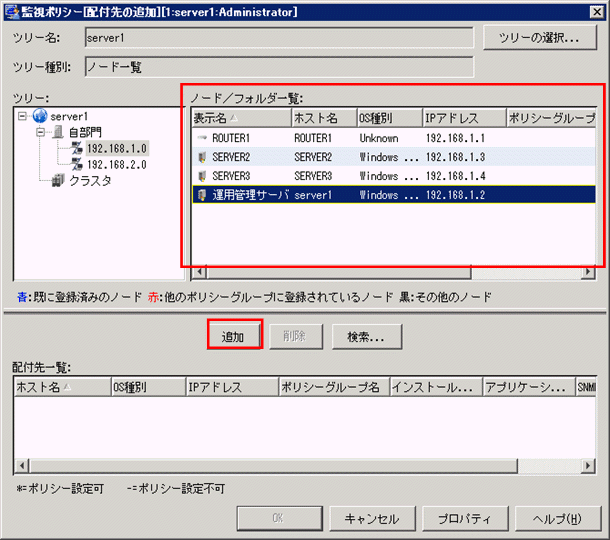Click the 自部門 building icon in tree
This screenshot has height=540, width=610.
(58, 133)
